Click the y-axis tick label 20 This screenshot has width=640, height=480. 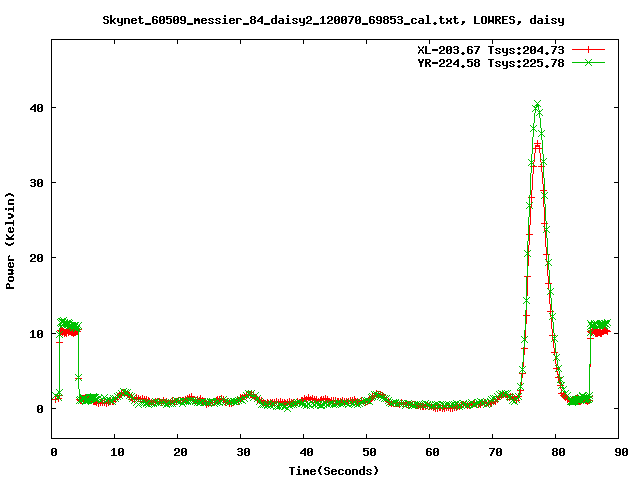[x=37, y=258]
